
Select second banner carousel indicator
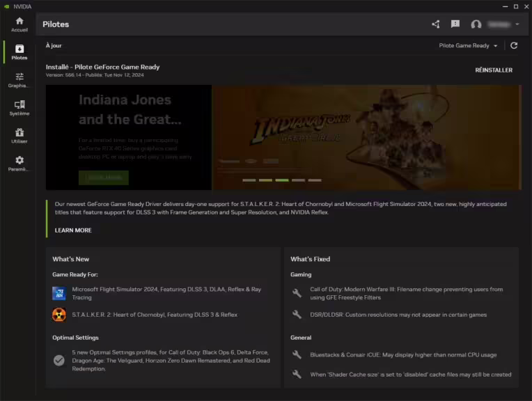click(x=265, y=180)
